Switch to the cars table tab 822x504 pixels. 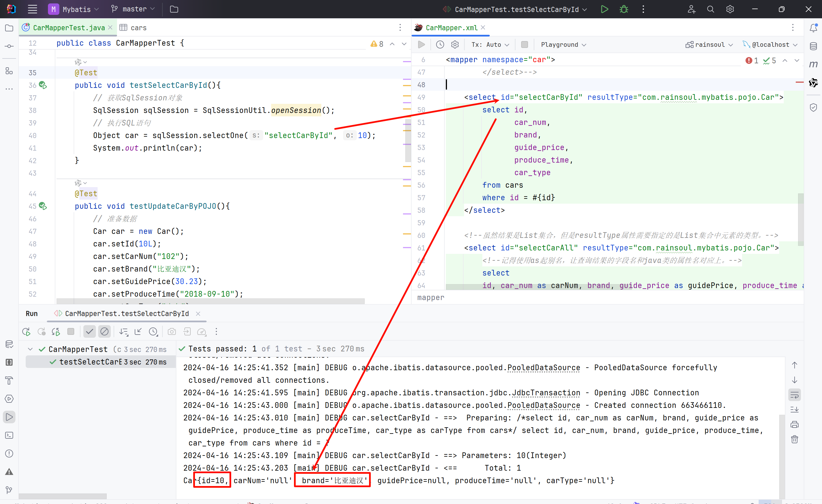pyautogui.click(x=134, y=28)
